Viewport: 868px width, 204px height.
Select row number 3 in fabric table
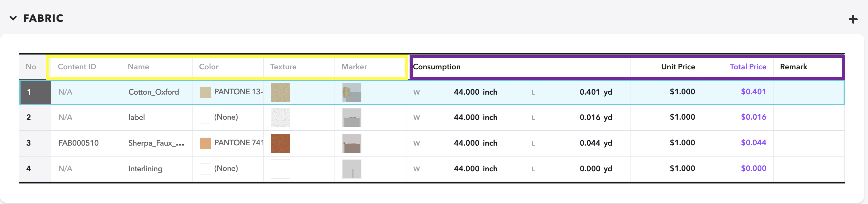click(29, 143)
